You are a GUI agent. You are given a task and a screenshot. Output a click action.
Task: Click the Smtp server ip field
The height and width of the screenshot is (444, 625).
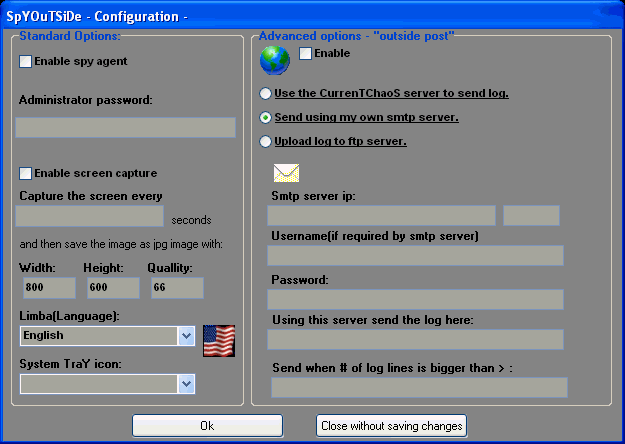[381, 216]
